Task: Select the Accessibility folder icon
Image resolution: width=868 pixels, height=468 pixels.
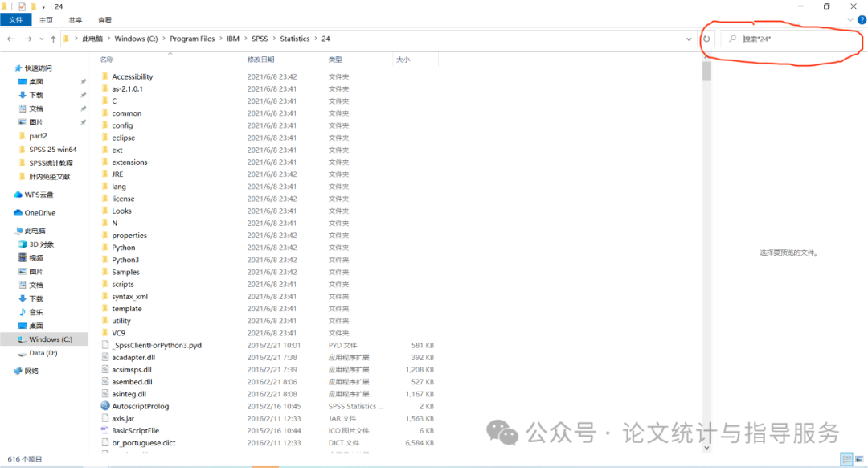Action: [x=104, y=76]
